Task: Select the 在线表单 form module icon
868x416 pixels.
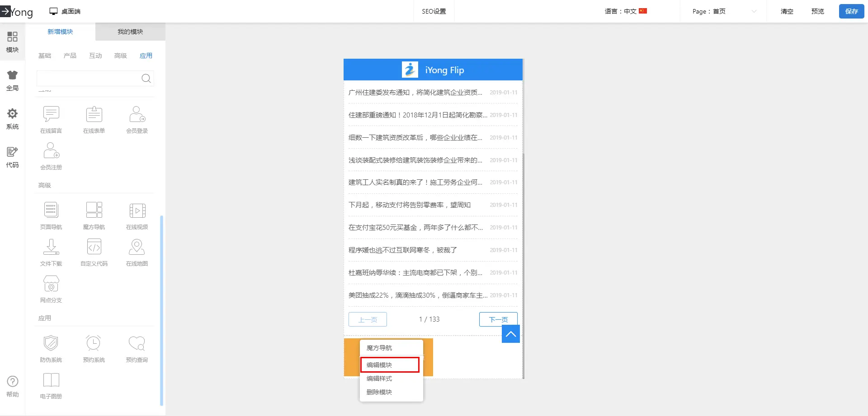Action: [94, 119]
